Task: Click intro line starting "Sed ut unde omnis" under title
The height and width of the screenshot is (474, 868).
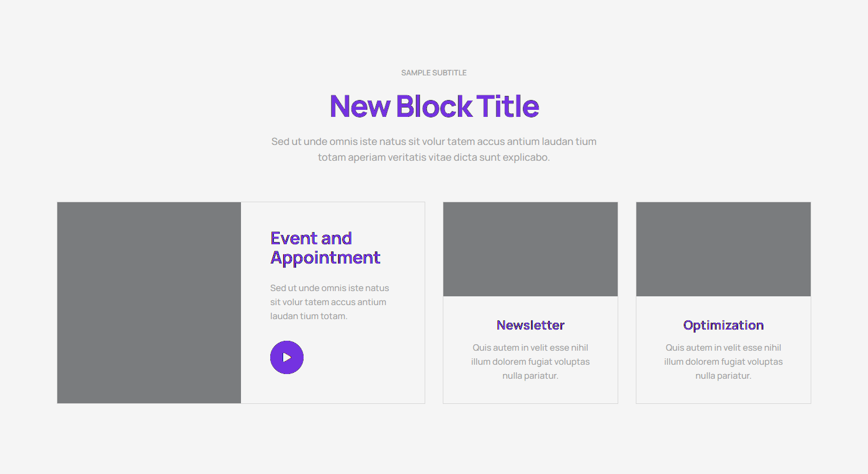Action: 433,141
